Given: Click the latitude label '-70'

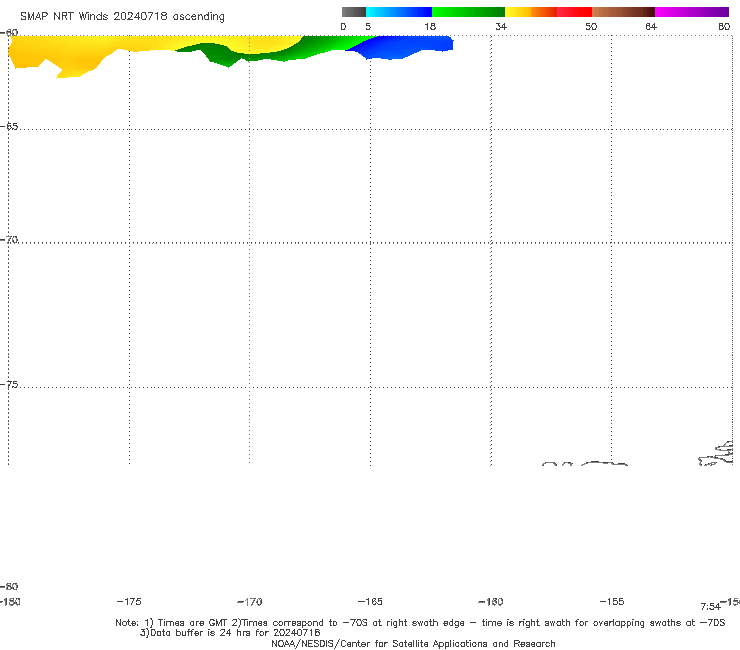Looking at the screenshot, I should [9, 239].
